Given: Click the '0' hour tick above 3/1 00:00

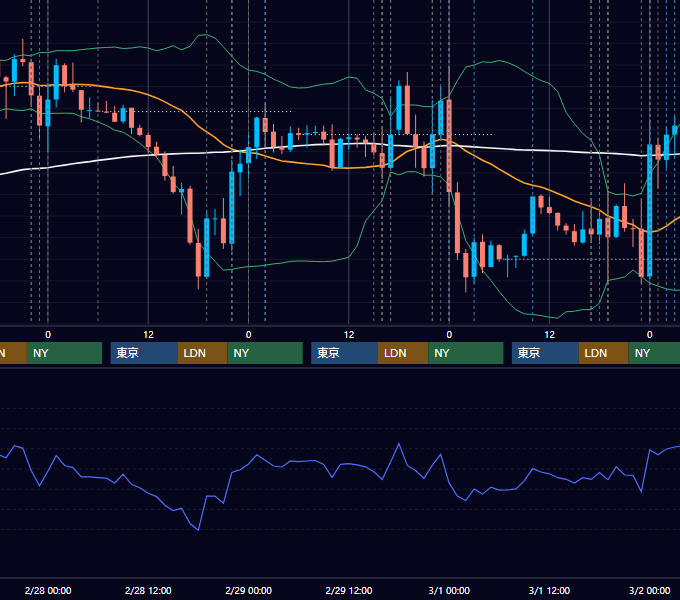Looking at the screenshot, I should coord(449,335).
